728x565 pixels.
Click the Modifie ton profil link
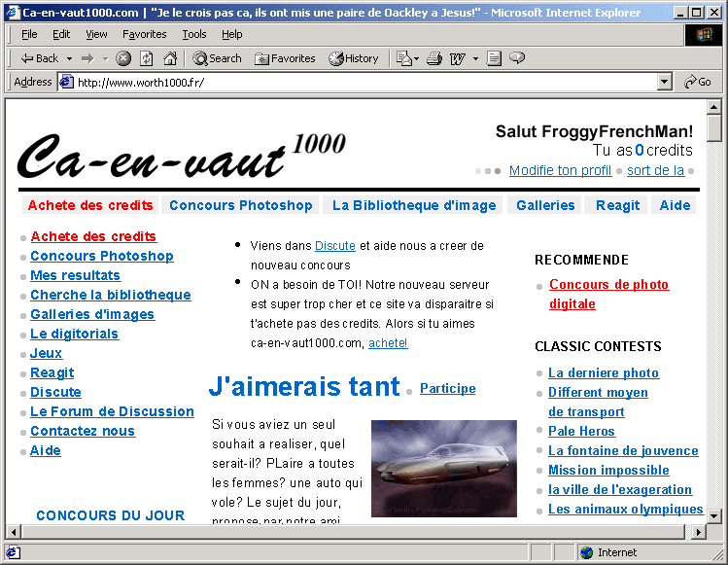[560, 170]
